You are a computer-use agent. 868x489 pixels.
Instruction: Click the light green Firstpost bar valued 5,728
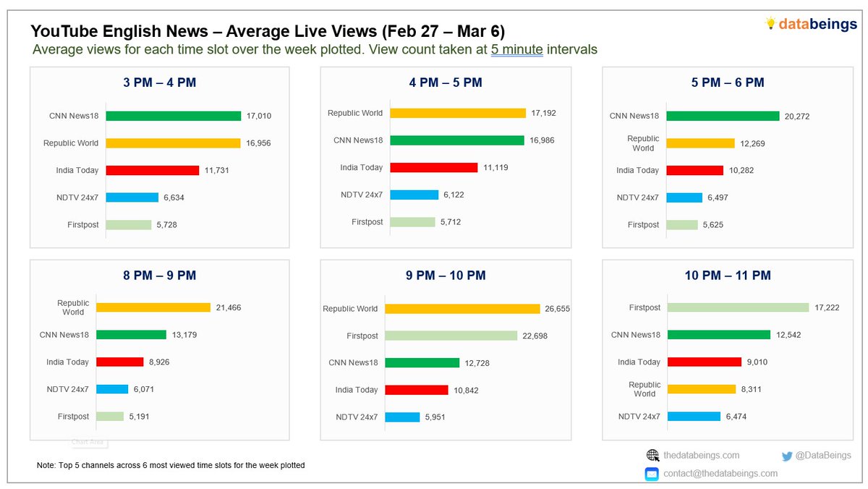coord(129,225)
